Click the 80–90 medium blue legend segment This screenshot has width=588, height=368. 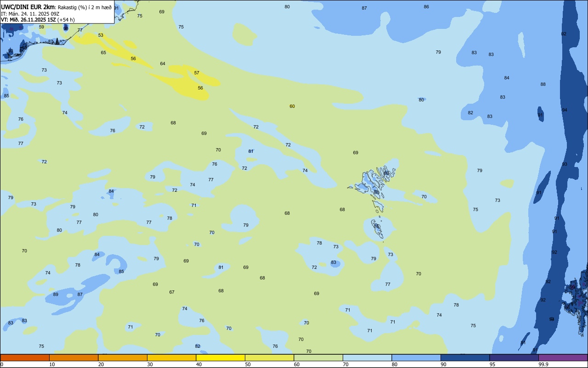416,357
